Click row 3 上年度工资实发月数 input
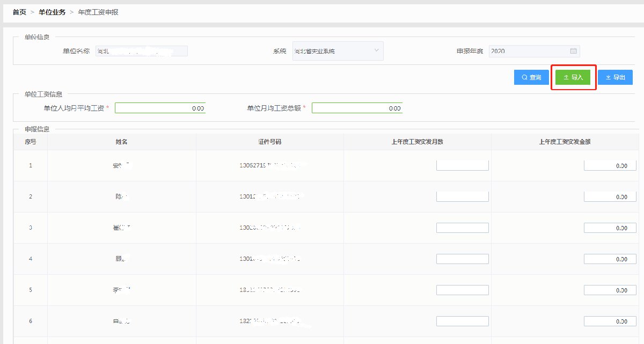 tap(462, 228)
